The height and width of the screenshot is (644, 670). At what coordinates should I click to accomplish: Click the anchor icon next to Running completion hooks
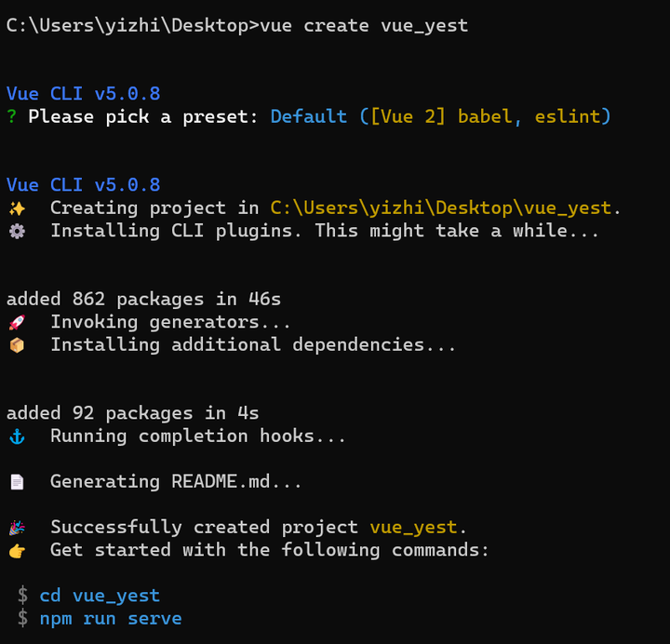(17, 436)
